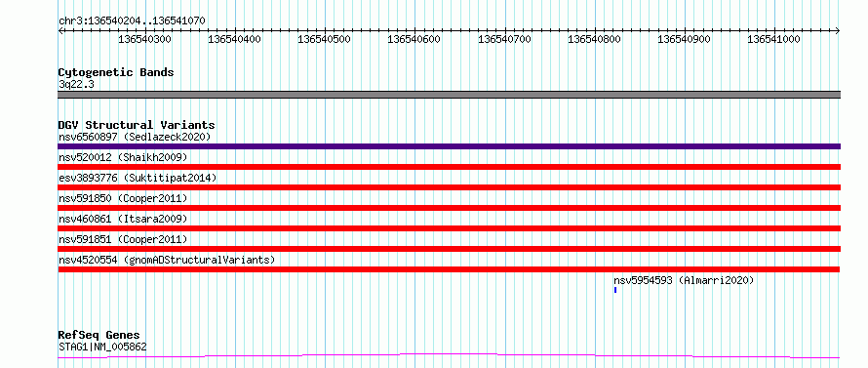Image resolution: width=868 pixels, height=368 pixels.
Task: Click the grey 3q22.3 cytogenetic band bar
Action: [449, 95]
